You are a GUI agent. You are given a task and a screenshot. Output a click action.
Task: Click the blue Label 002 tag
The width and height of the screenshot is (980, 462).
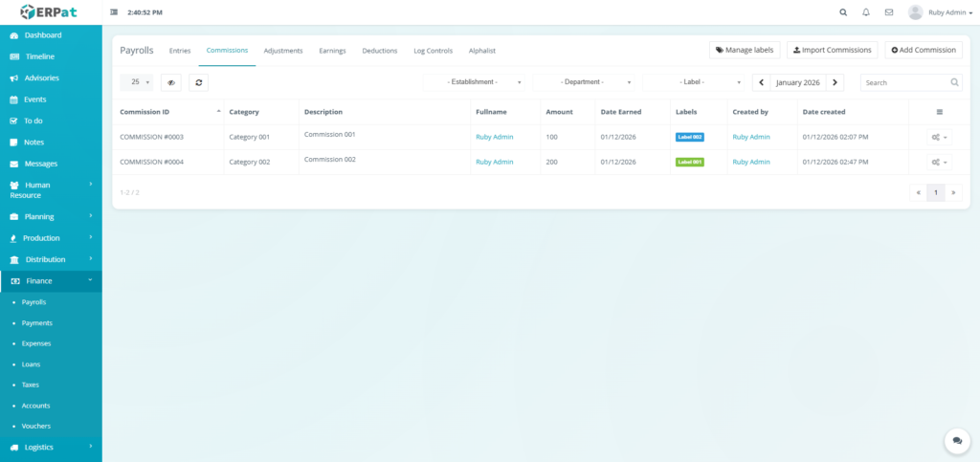click(689, 137)
